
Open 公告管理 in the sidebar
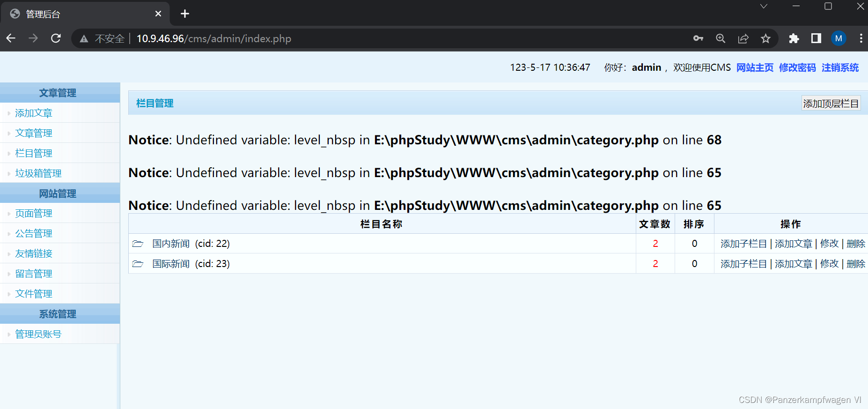(x=34, y=233)
